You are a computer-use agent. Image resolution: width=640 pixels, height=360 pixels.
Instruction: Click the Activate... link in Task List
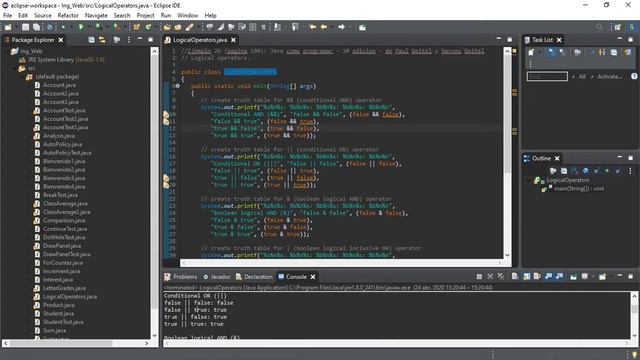tap(609, 76)
